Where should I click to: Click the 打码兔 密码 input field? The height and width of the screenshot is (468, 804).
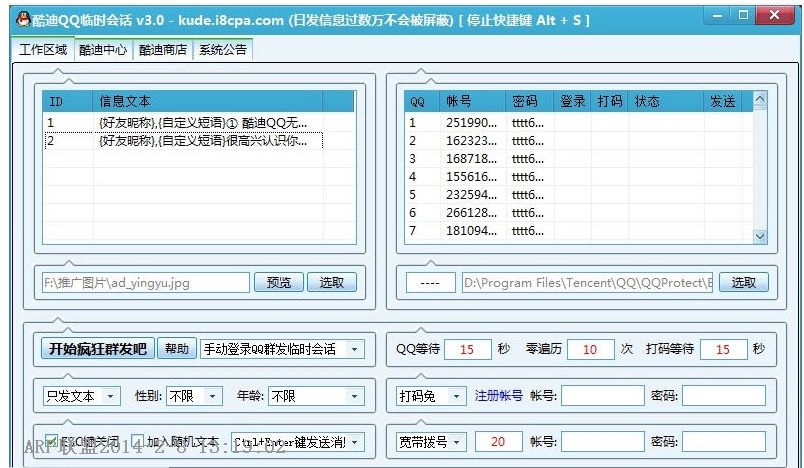[724, 396]
